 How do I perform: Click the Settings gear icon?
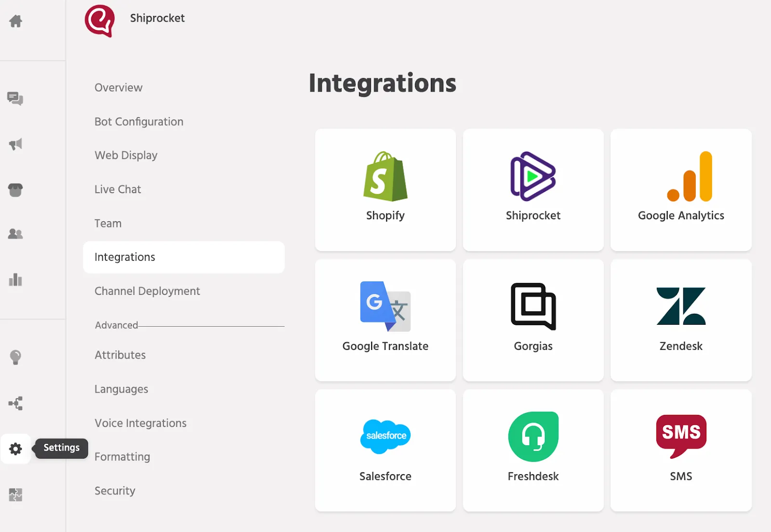15,449
